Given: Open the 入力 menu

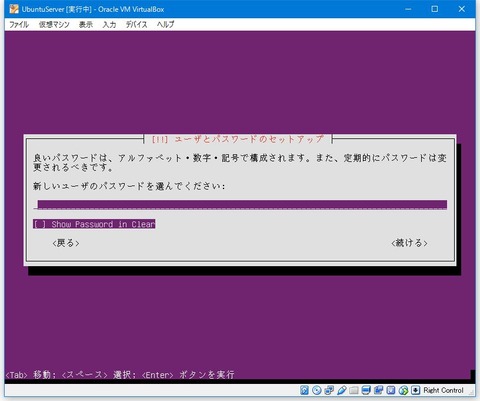Looking at the screenshot, I should tap(109, 24).
